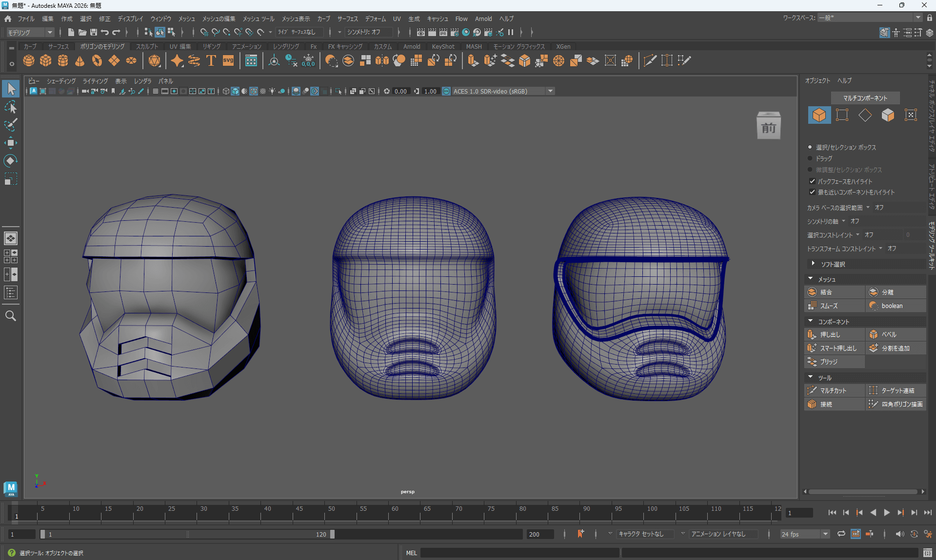Click the New Scene icon
This screenshot has height=560, width=936.
coord(71,32)
